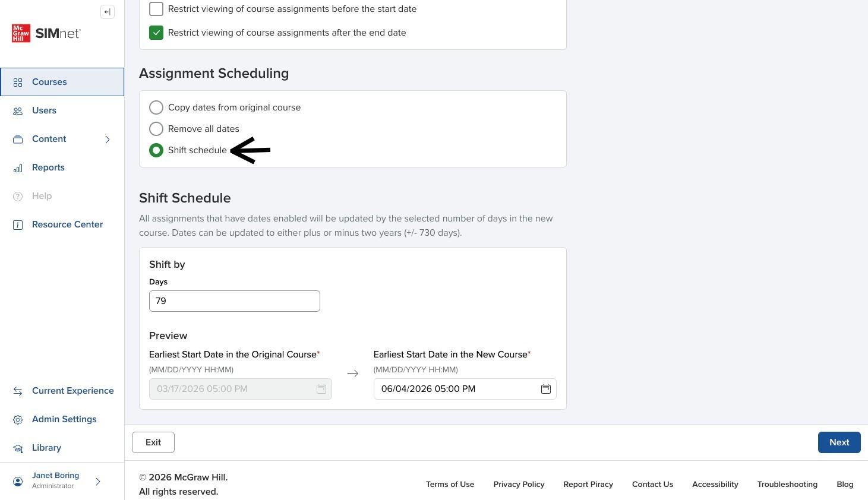868x500 pixels.
Task: Visit the Blog footer link
Action: (x=845, y=485)
